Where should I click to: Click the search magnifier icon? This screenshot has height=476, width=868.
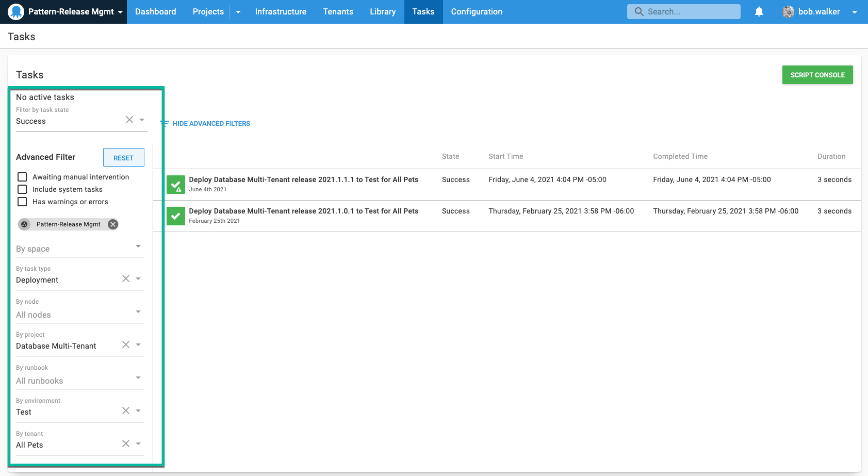coord(639,11)
